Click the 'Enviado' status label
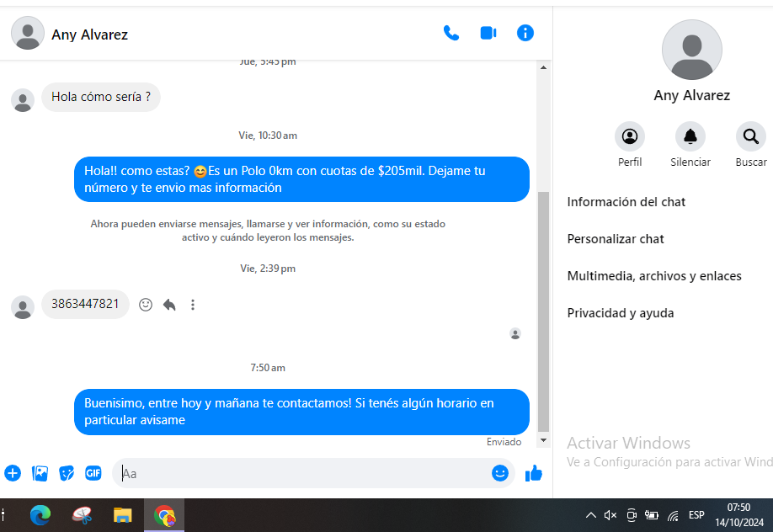773x532 pixels. [x=504, y=442]
